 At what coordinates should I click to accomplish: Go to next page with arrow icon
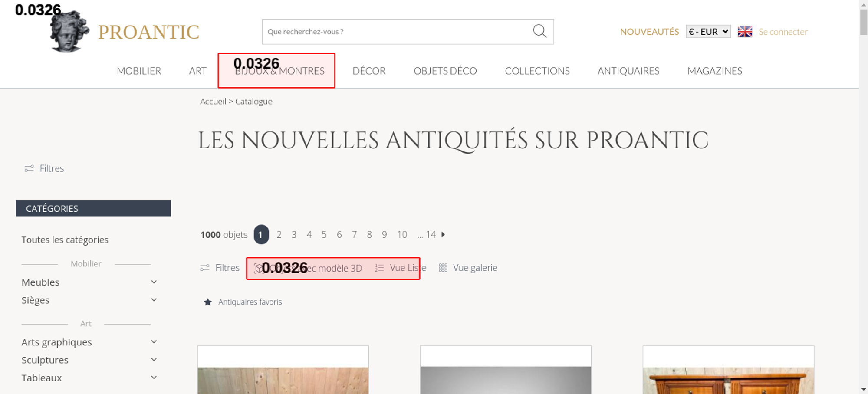tap(443, 234)
